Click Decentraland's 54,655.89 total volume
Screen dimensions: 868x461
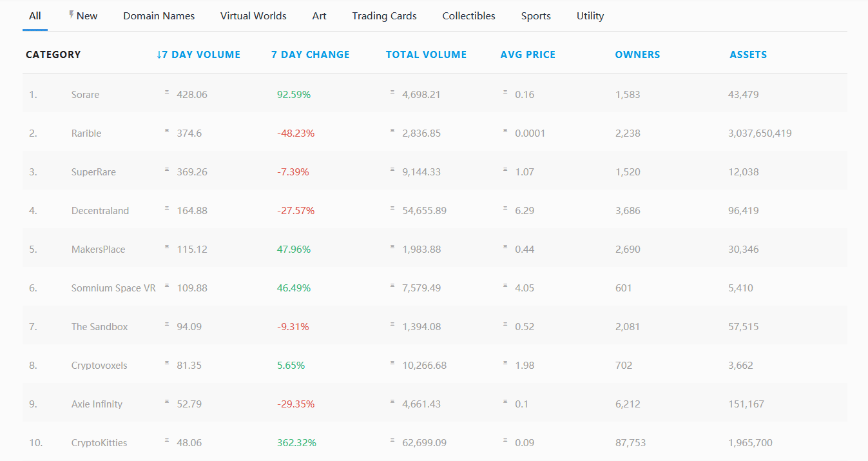point(424,210)
